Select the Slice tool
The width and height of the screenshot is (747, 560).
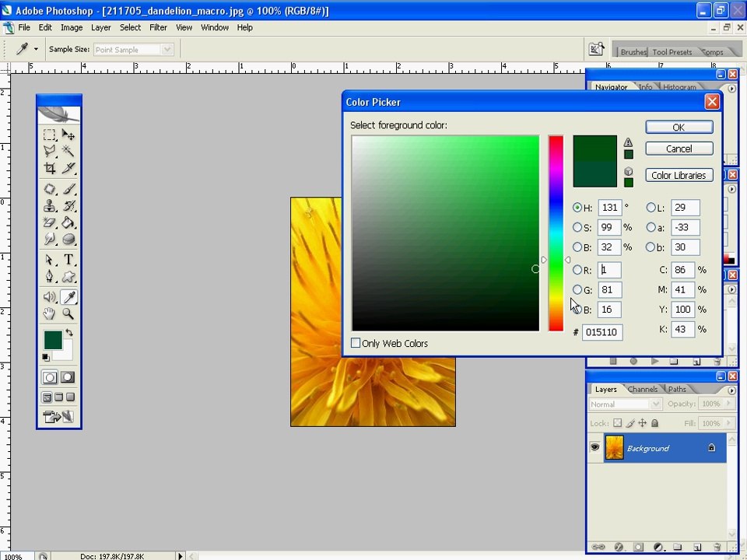tap(68, 168)
